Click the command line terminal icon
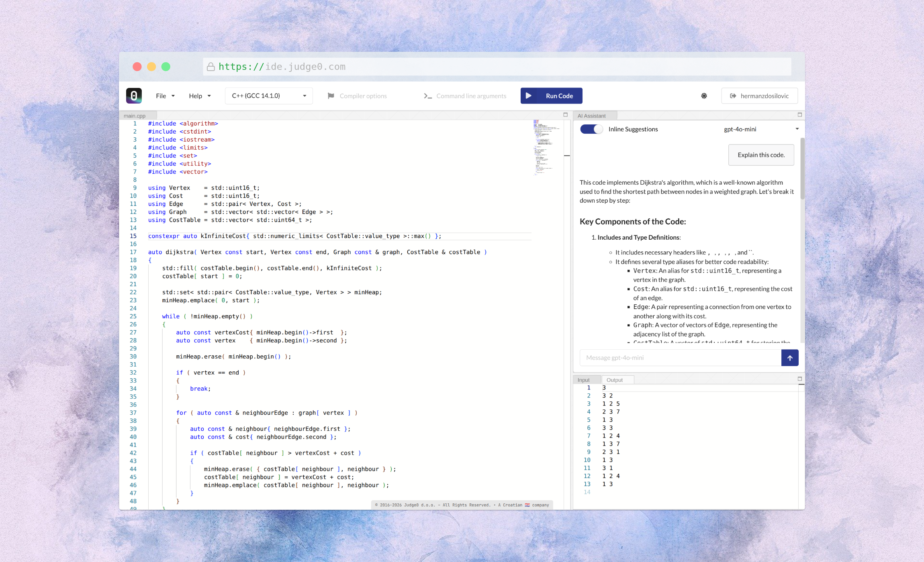Viewport: 924px width, 562px height. coord(427,96)
